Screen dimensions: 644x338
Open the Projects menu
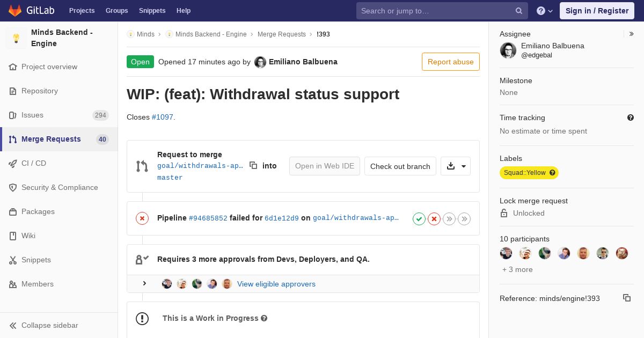click(82, 11)
